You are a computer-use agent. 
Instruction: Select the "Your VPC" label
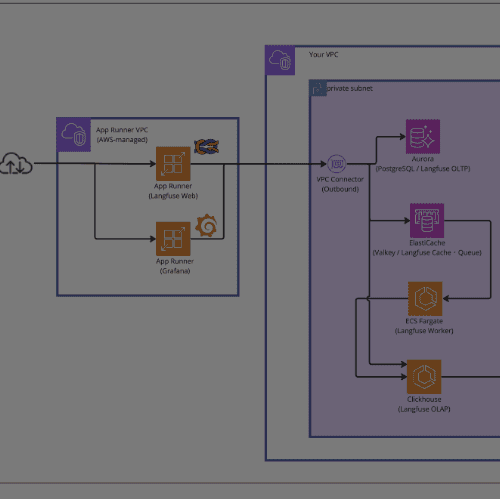point(323,55)
